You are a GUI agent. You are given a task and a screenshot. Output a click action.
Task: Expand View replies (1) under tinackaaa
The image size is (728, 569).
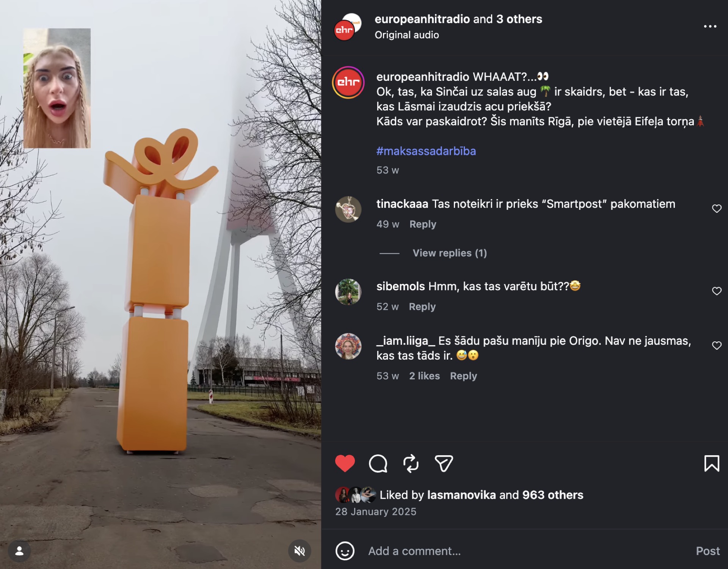(x=450, y=253)
